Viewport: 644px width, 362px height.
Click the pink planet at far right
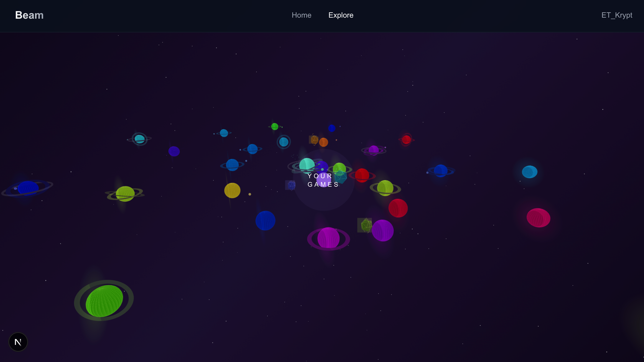[x=538, y=218]
